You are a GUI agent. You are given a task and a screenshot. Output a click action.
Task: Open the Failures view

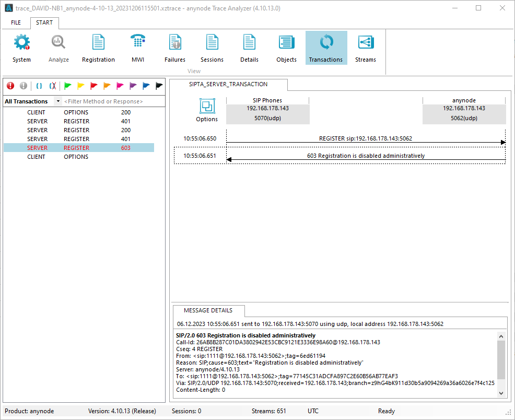point(174,48)
